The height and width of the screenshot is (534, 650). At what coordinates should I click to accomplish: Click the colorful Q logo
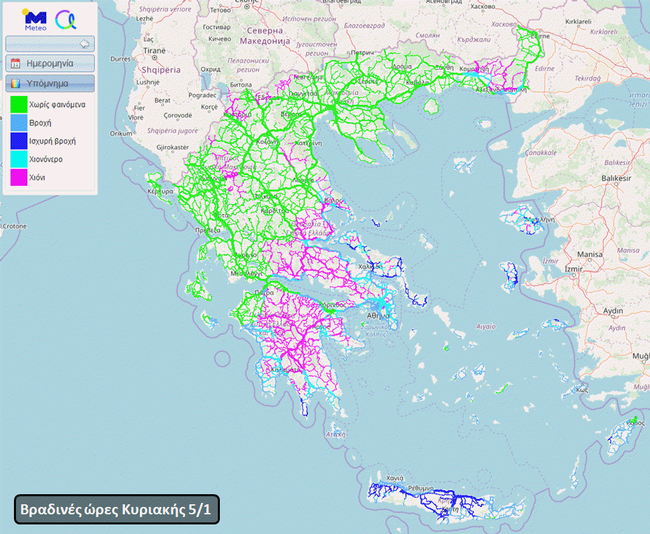(66, 19)
